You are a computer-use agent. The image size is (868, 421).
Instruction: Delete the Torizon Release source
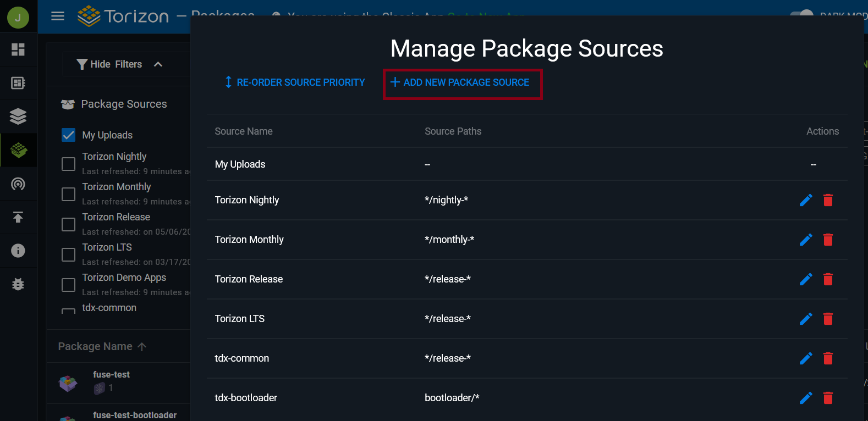pos(828,279)
